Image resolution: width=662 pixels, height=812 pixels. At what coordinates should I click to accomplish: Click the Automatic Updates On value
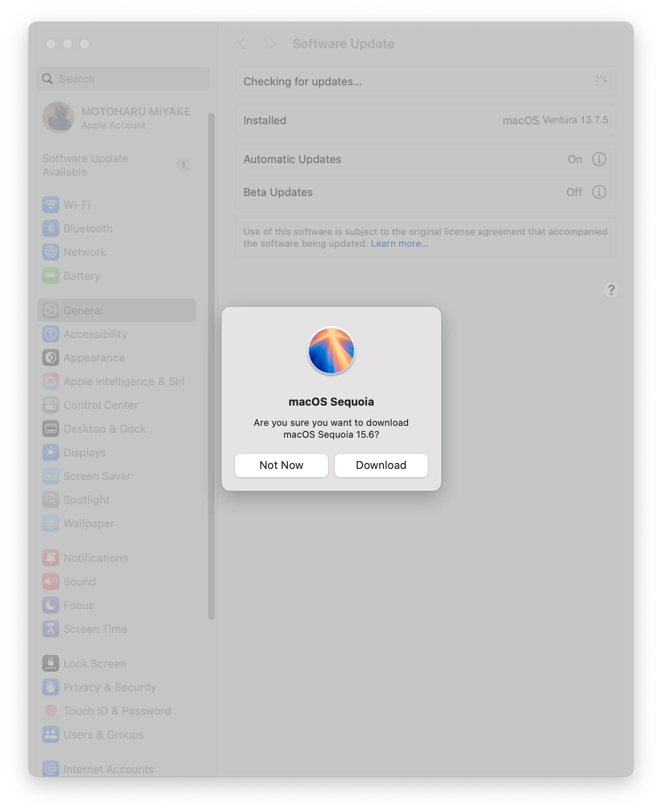click(575, 159)
